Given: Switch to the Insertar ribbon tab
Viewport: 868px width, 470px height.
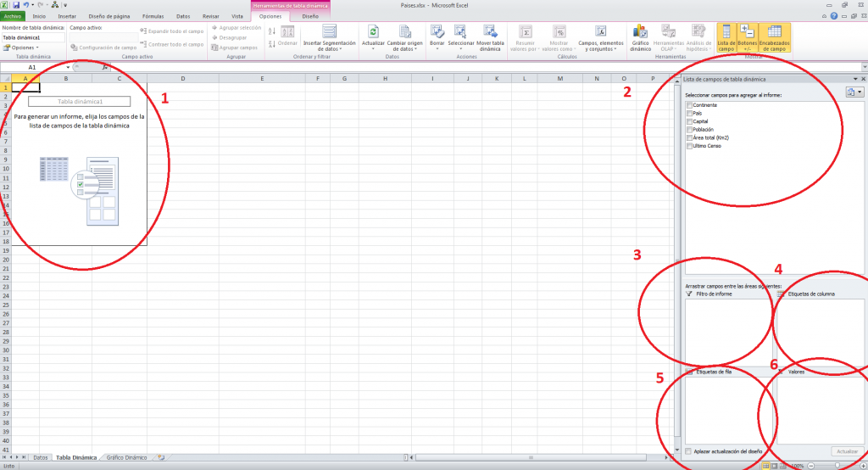Looking at the screenshot, I should (67, 16).
